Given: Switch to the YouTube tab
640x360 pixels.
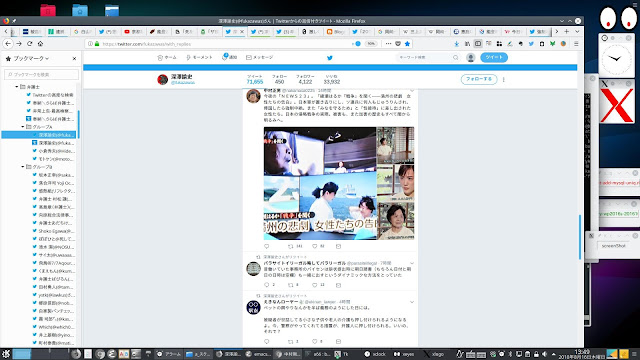Looking at the screenshot, I should coord(133,31).
